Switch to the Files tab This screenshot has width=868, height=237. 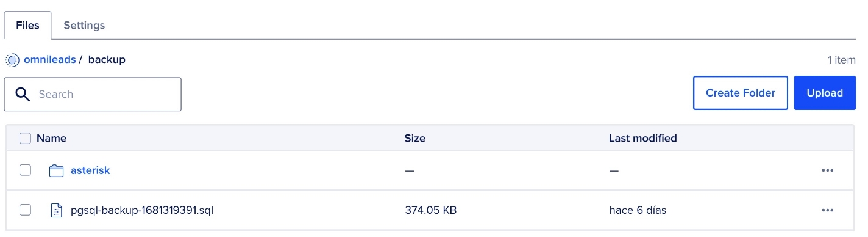coord(27,25)
